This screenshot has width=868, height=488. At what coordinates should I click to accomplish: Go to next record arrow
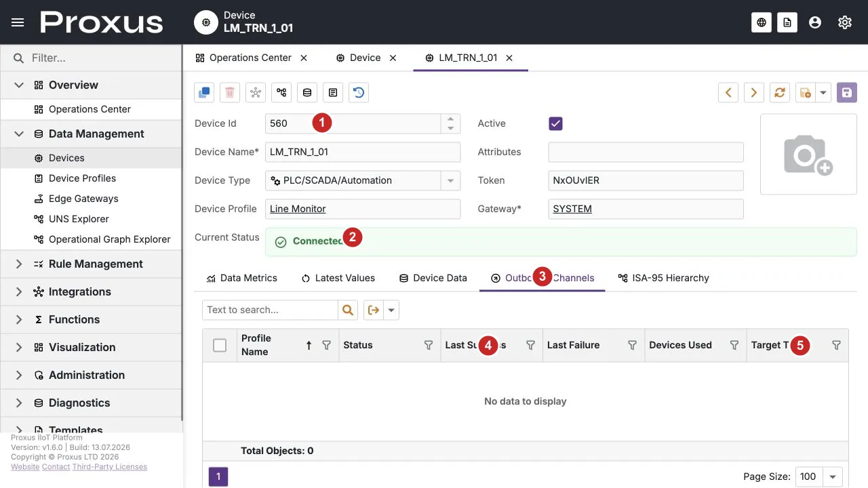(754, 92)
